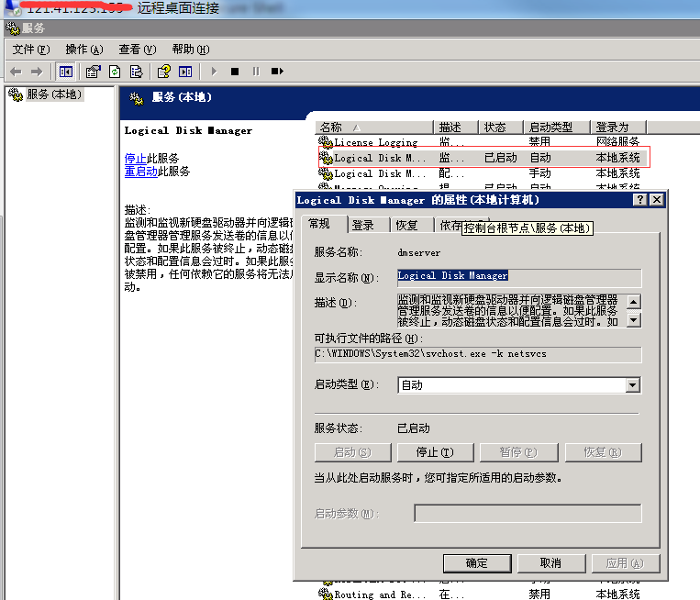Click the Back arrow in toolbar
The image size is (700, 600).
click(x=16, y=72)
